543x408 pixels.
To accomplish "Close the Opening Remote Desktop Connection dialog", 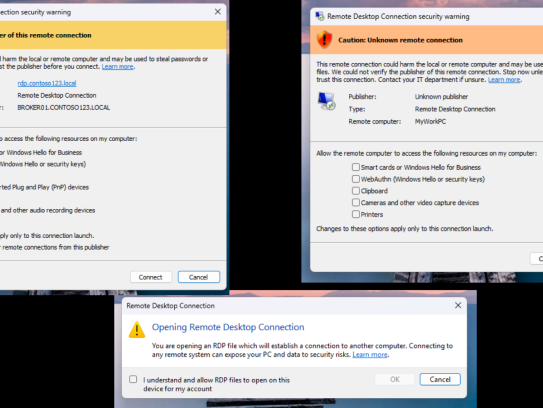I will click(458, 305).
